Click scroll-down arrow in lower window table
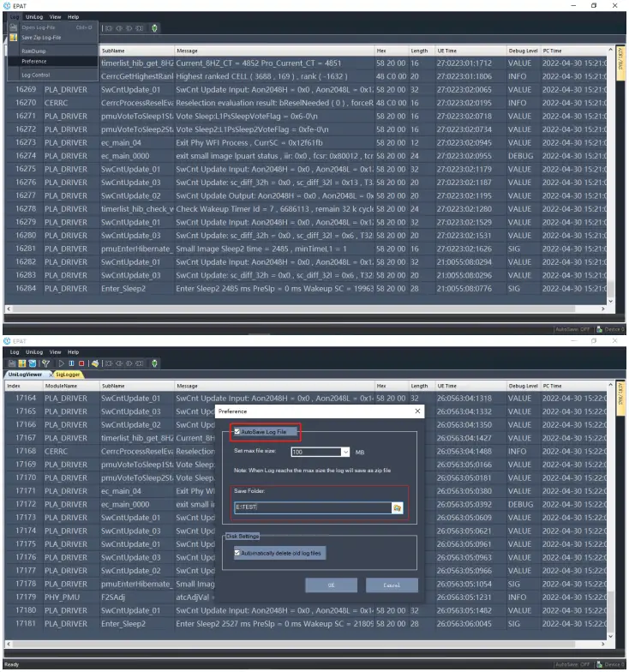The width and height of the screenshot is (629, 672). pos(610,637)
